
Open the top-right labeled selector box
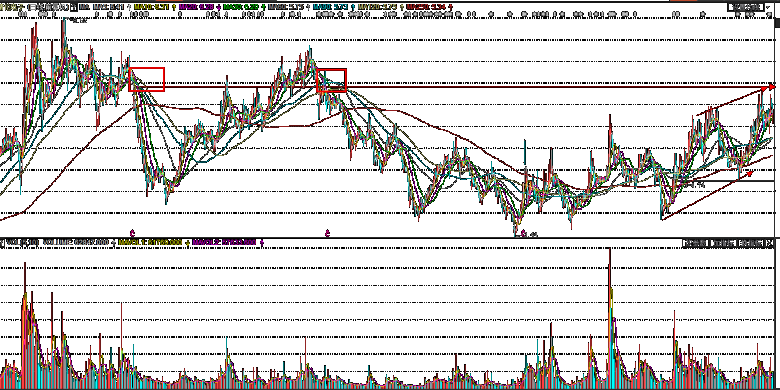[x=746, y=7]
